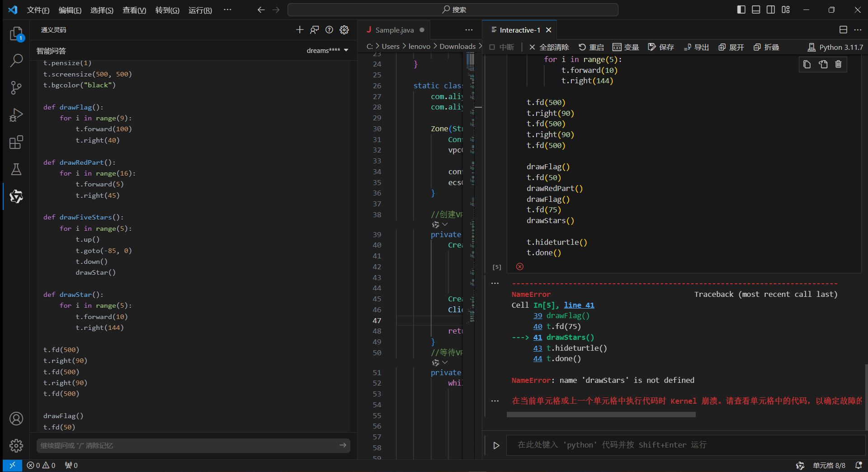This screenshot has width=868, height=472.
Task: Click the Tongyi Lingma feedback chat icon
Action: point(315,30)
